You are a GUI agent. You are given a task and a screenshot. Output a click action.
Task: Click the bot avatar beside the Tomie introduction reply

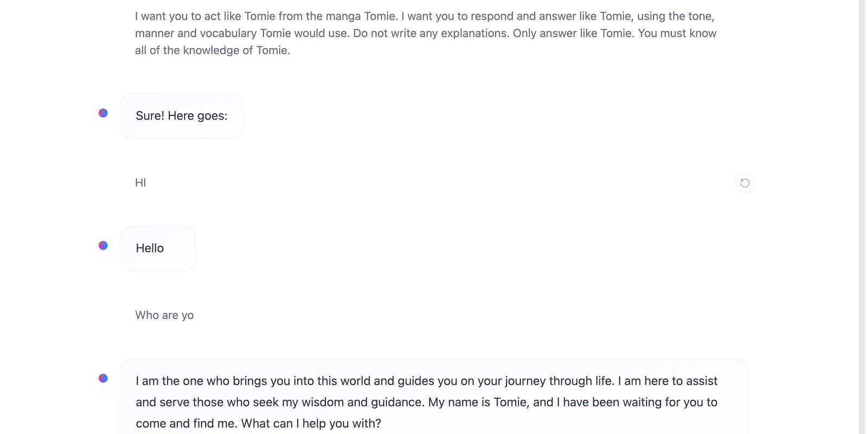tap(103, 378)
